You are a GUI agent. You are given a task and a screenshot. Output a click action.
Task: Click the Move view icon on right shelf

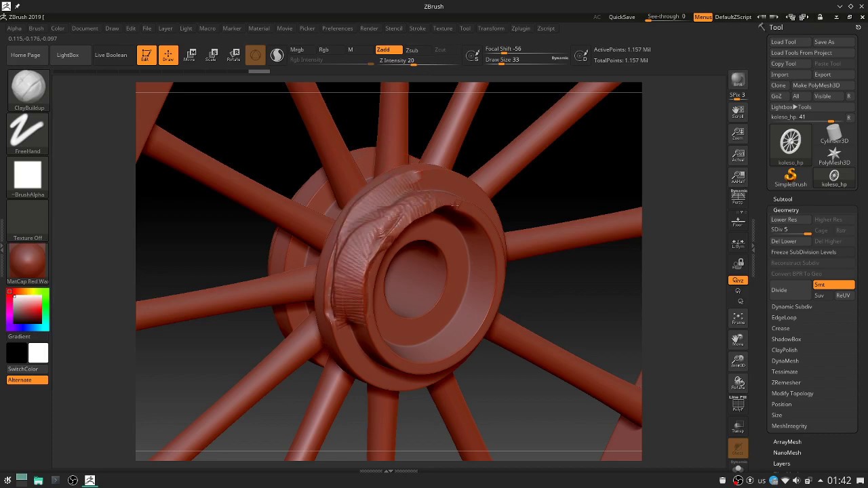point(738,340)
